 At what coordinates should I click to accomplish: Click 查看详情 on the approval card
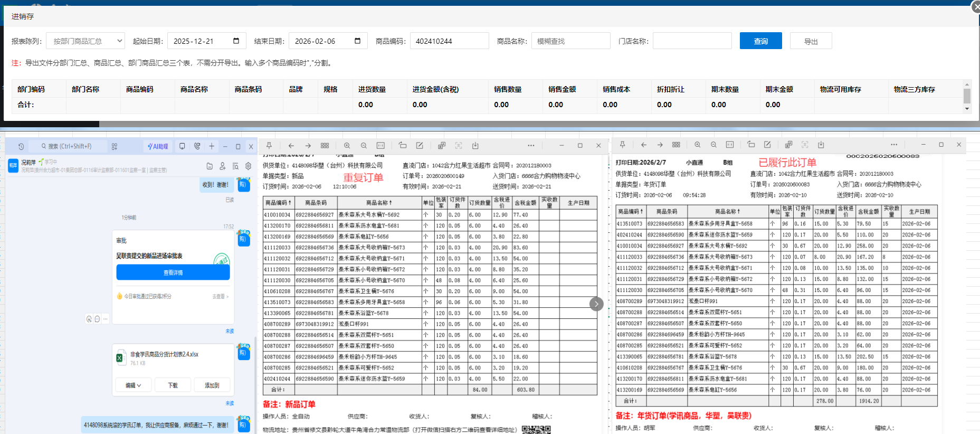pos(173,273)
